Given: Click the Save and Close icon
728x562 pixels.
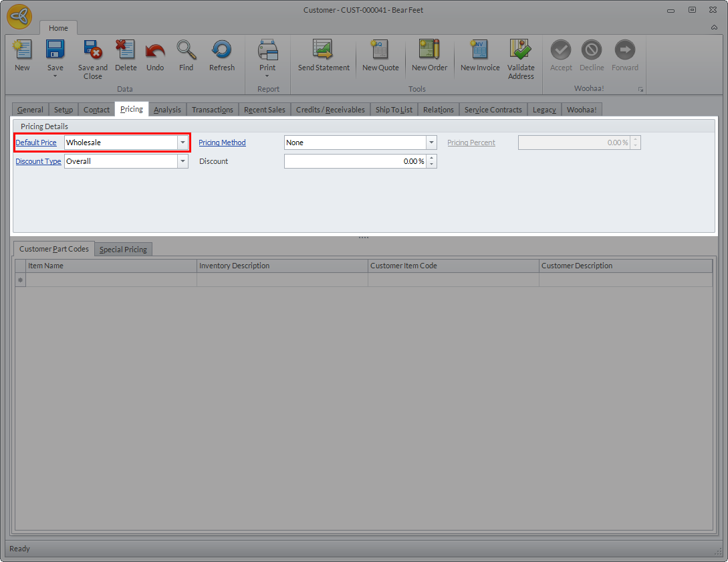Looking at the screenshot, I should coord(92,51).
